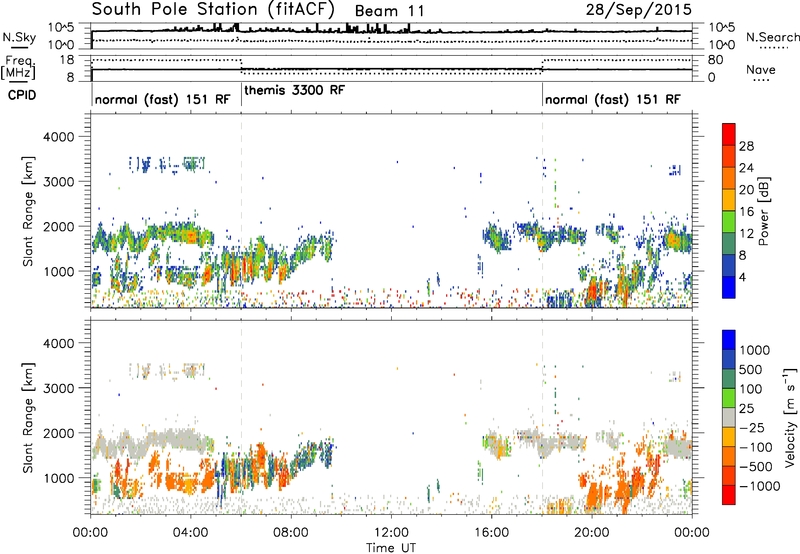Click the '12:00' time tick label
The height and width of the screenshot is (554, 800).
click(391, 533)
